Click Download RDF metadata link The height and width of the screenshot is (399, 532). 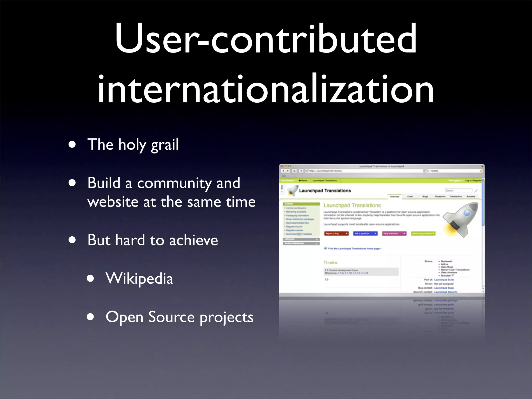(x=299, y=234)
